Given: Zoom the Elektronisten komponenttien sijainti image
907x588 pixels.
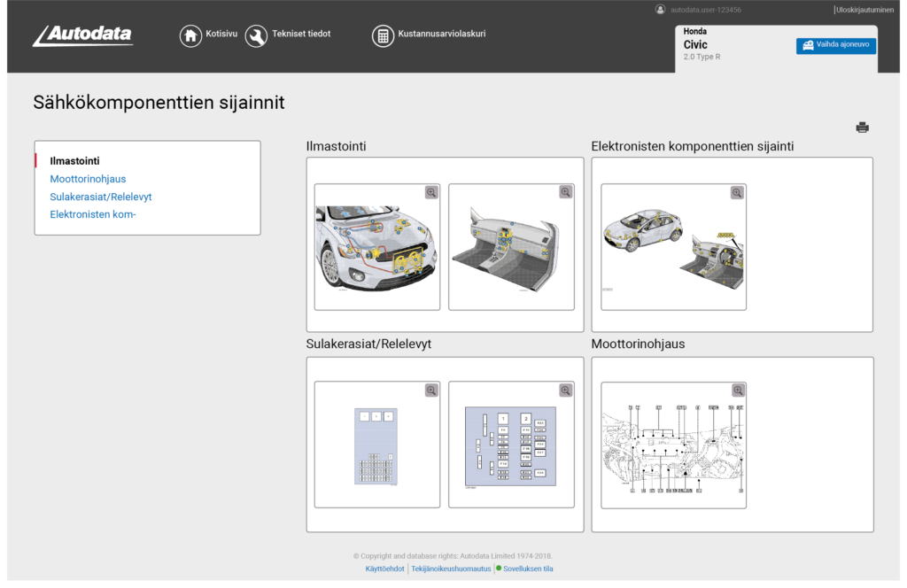Looking at the screenshot, I should [737, 192].
